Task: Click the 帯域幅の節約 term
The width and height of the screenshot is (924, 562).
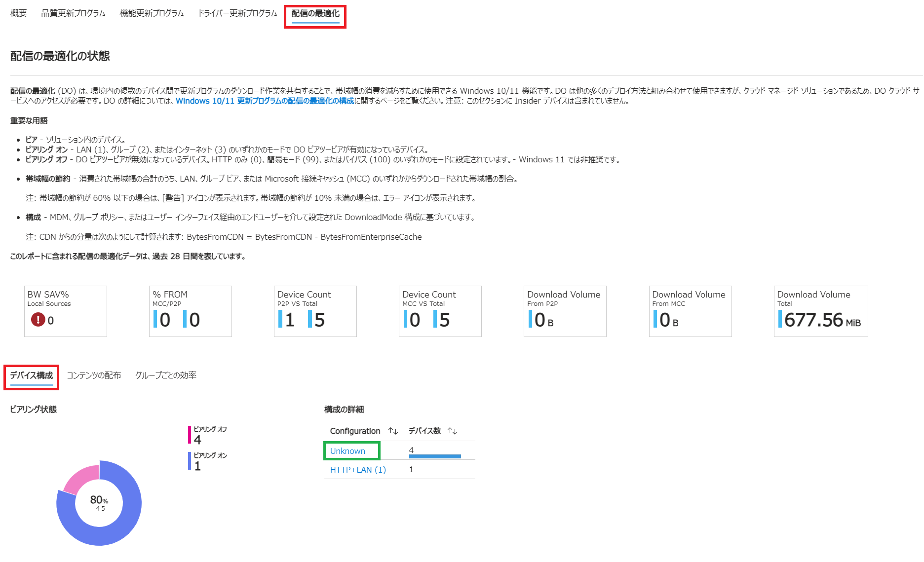Action: tap(48, 179)
